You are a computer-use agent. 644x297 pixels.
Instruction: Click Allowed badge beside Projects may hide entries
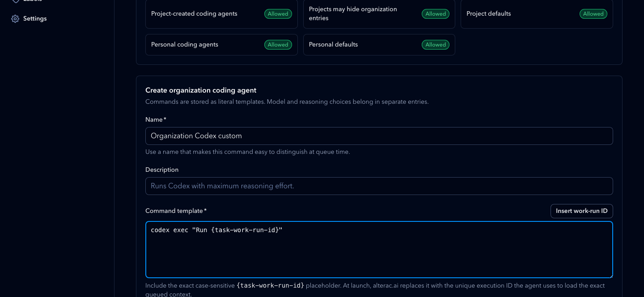pyautogui.click(x=436, y=14)
